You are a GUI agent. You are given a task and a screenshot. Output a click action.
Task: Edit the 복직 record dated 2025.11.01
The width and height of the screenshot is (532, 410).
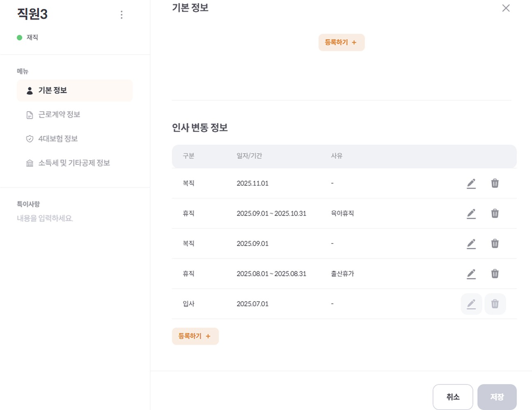tap(471, 183)
